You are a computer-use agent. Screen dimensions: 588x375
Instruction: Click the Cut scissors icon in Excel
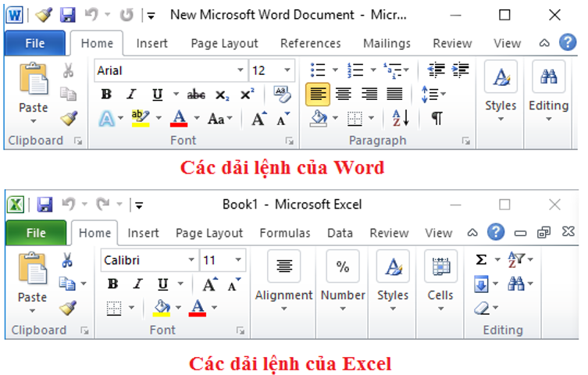[x=68, y=260]
